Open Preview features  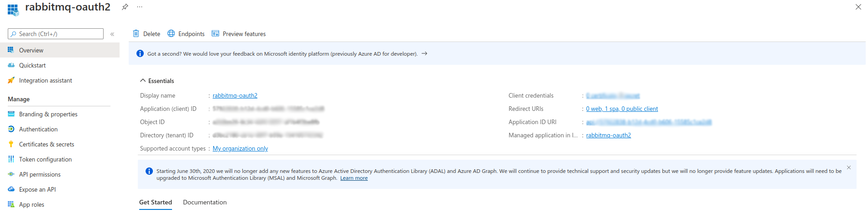pos(239,34)
